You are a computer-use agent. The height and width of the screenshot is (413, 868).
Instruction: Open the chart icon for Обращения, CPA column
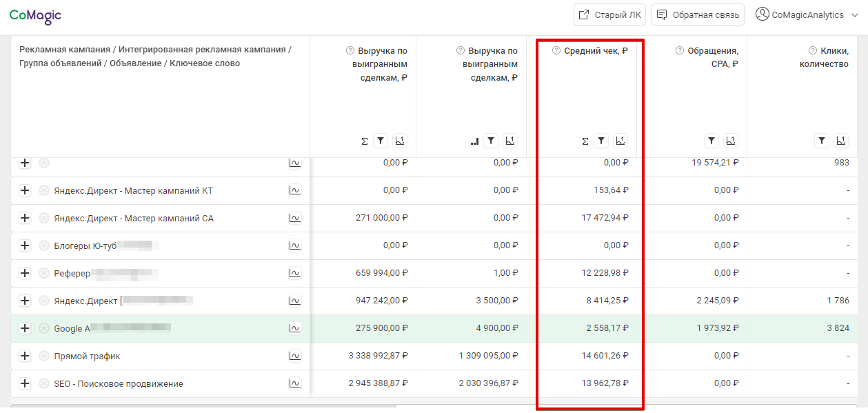pos(730,141)
